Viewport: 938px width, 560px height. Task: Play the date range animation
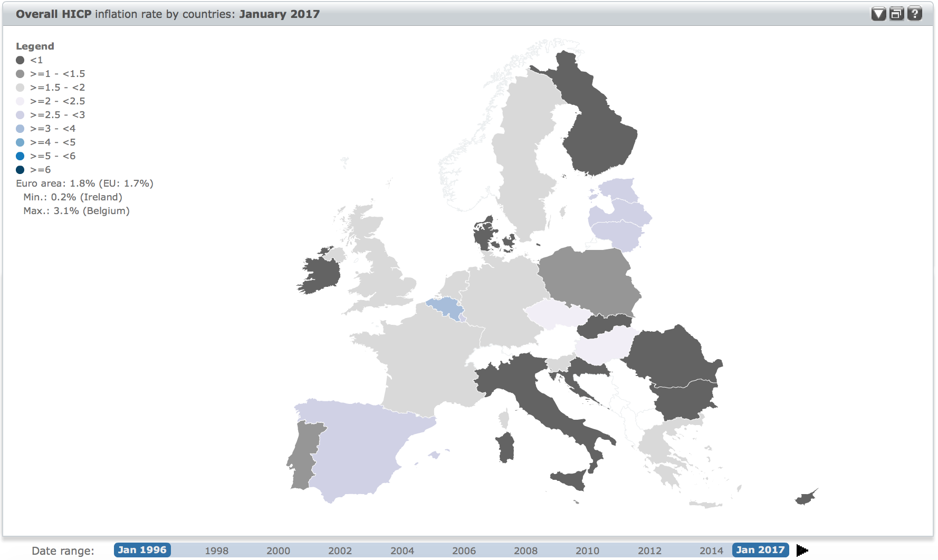[802, 550]
